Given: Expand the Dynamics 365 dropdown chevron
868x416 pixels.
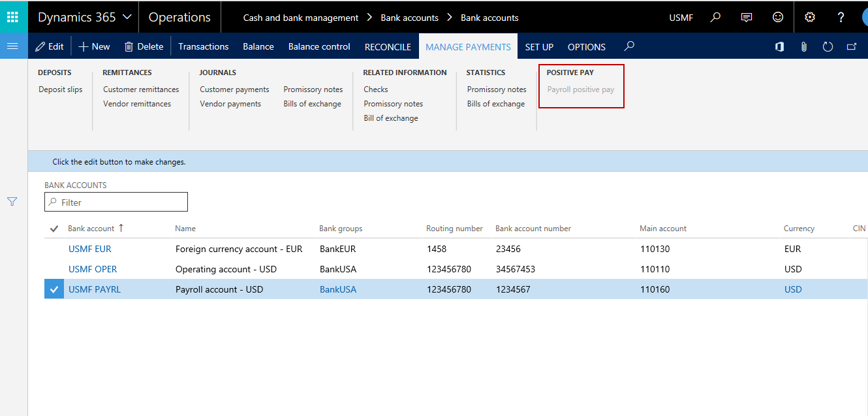Looking at the screenshot, I should pyautogui.click(x=127, y=17).
